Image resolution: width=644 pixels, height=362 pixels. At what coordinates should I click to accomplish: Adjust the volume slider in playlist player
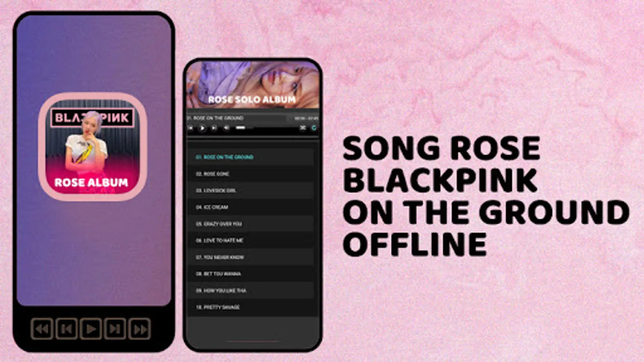pyautogui.click(x=244, y=128)
